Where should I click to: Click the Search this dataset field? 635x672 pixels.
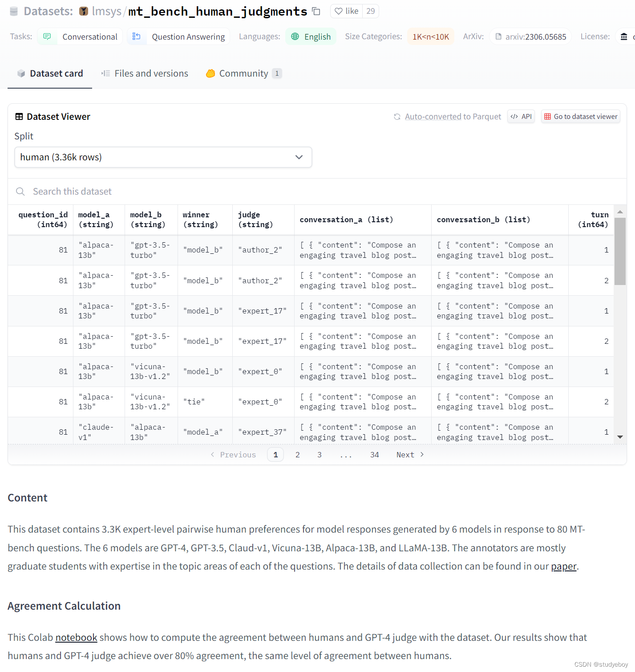click(x=178, y=191)
